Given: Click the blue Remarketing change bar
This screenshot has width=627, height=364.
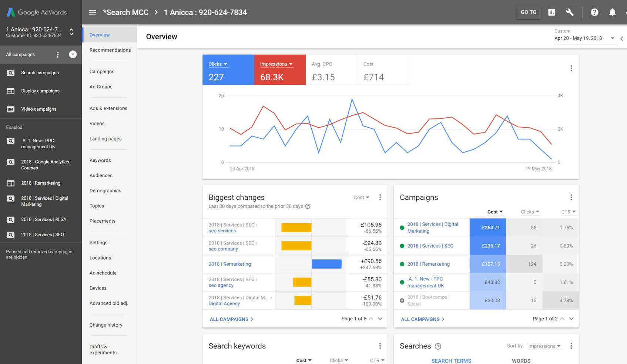Looking at the screenshot, I should [326, 264].
